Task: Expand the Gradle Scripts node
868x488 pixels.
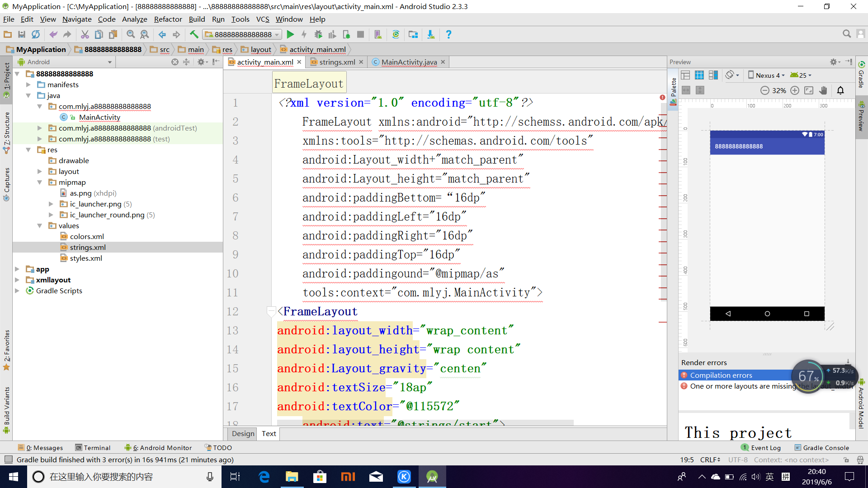Action: pos(17,291)
